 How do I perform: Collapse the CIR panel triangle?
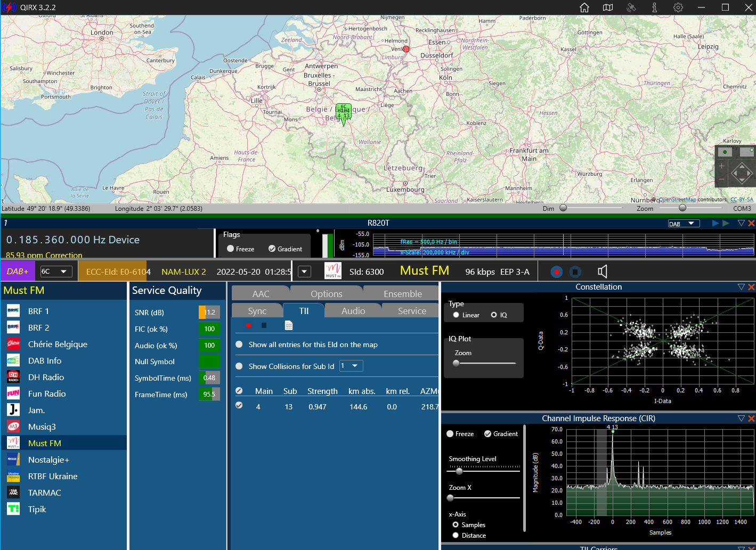[x=741, y=418]
